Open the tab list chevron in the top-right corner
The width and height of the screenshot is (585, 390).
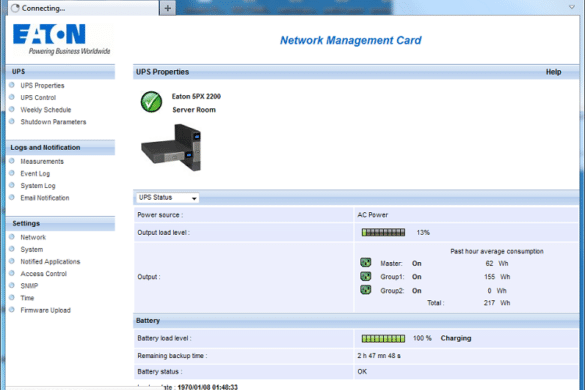(572, 7)
